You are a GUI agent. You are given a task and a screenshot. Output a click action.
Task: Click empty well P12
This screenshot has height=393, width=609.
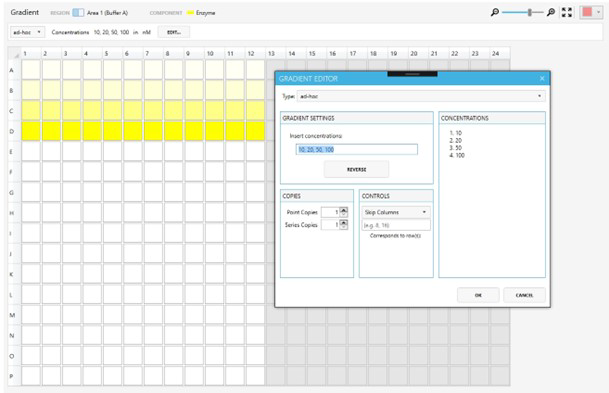tap(255, 376)
